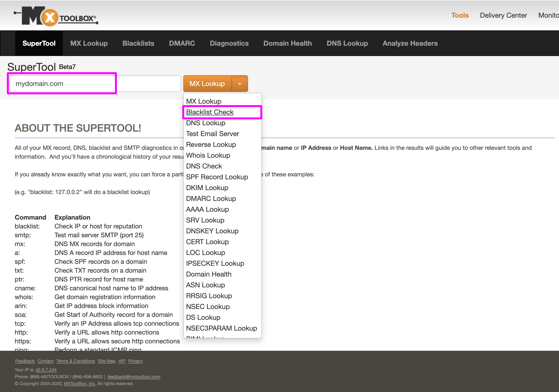This screenshot has width=559, height=392.
Task: Select DMARC Lookup from the dropdown
Action: click(211, 198)
